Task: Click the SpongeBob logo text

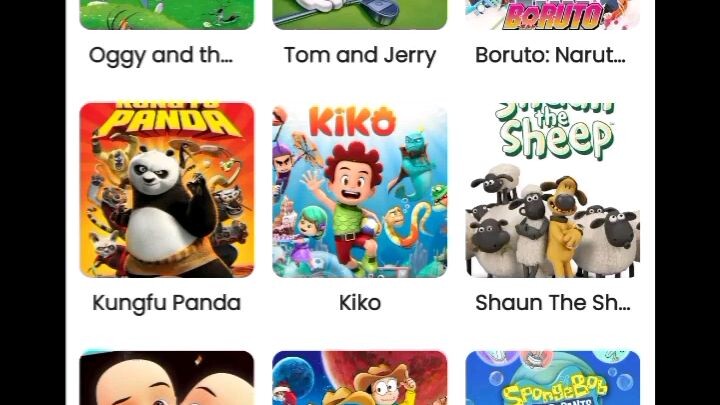Action: click(555, 390)
